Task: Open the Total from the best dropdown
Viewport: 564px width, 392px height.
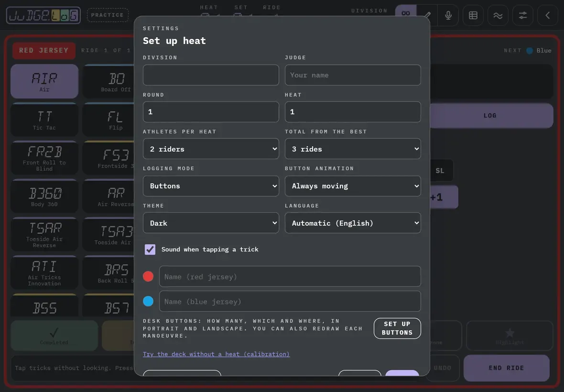Action: coord(353,149)
